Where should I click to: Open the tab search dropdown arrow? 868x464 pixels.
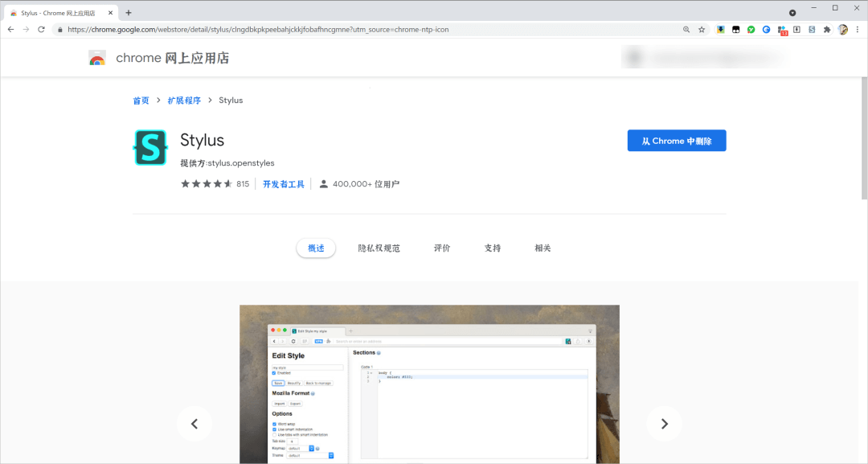[792, 13]
